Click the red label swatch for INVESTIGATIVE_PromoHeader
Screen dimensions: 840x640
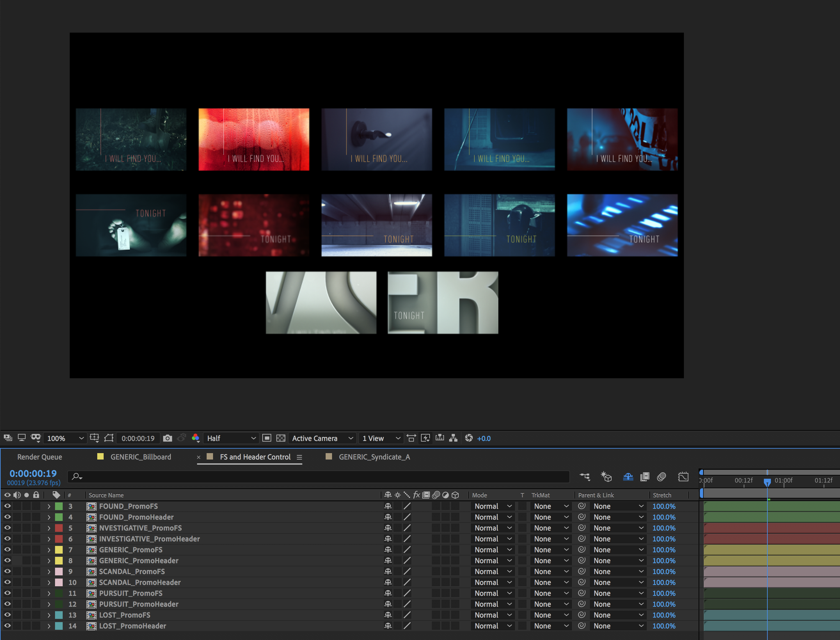coord(59,539)
